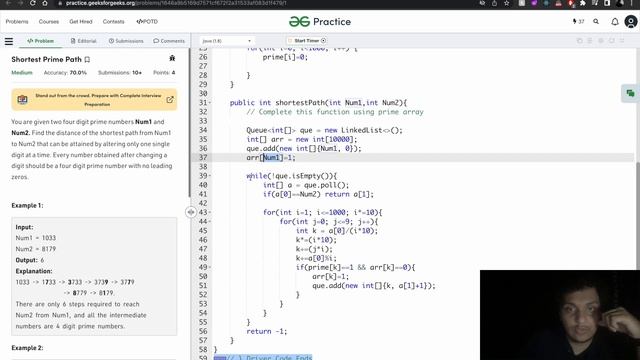The image size is (640, 360).
Task: Click the 'Num1 = 1033' input line
Action: (36, 238)
